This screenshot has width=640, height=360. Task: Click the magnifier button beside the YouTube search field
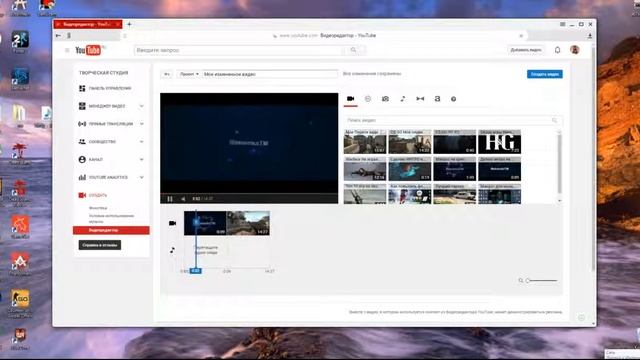(353, 50)
